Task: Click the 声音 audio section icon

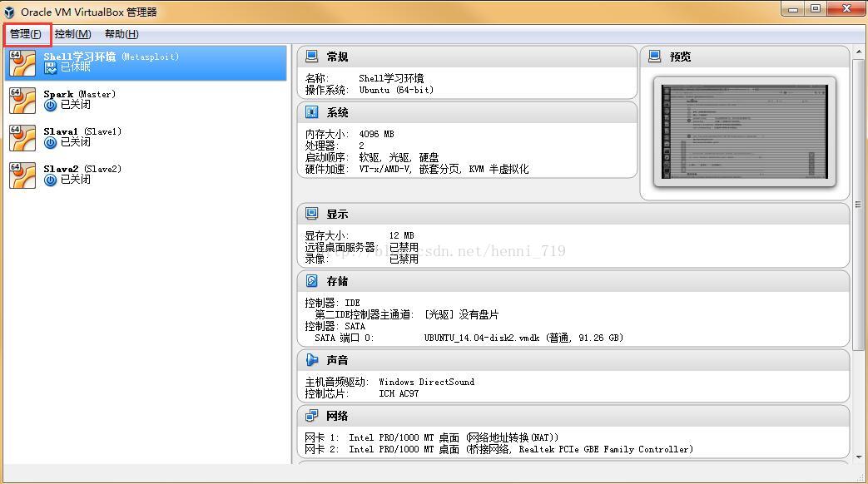Action: (x=311, y=360)
